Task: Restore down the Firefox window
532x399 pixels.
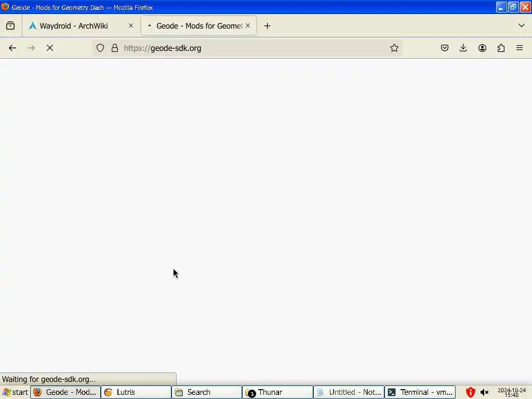Action: [x=513, y=7]
